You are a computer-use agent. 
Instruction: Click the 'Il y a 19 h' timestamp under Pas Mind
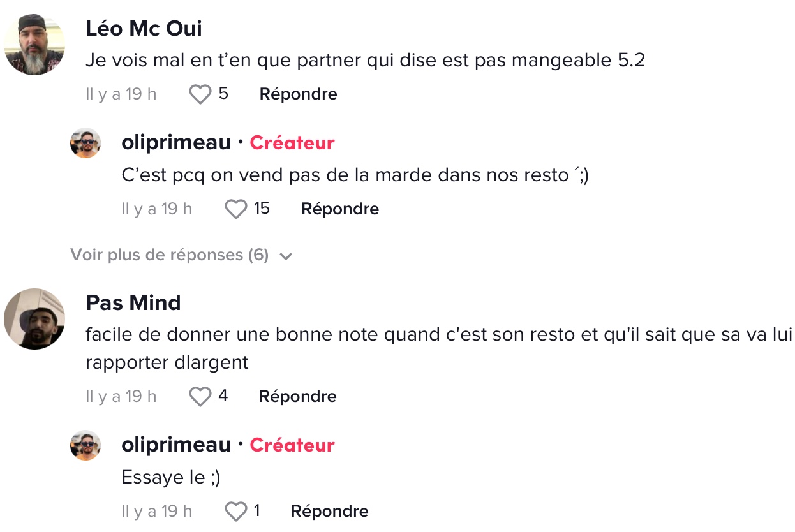tap(121, 397)
